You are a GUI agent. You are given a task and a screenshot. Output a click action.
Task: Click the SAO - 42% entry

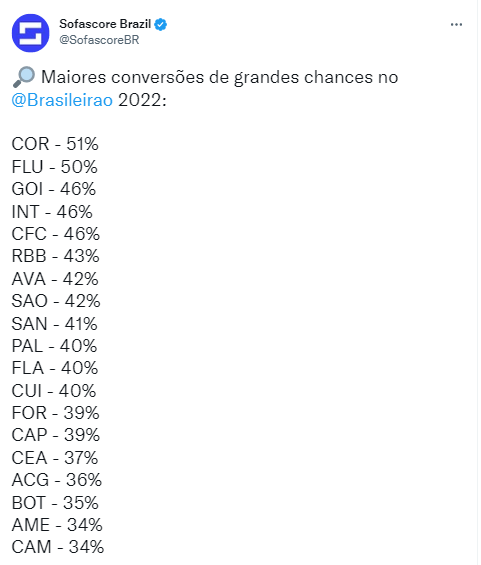click(56, 301)
